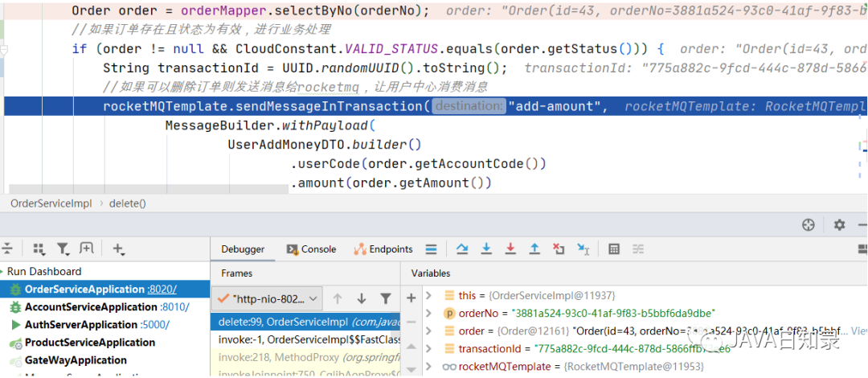Move watch down arrow in Variables
Image resolution: width=868 pixels, height=378 pixels.
point(411,368)
